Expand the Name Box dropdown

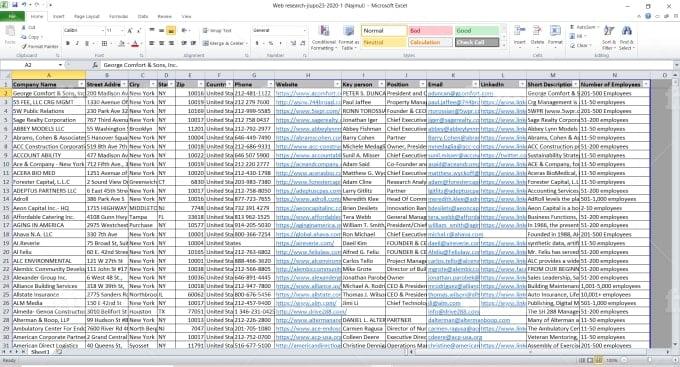pos(60,65)
